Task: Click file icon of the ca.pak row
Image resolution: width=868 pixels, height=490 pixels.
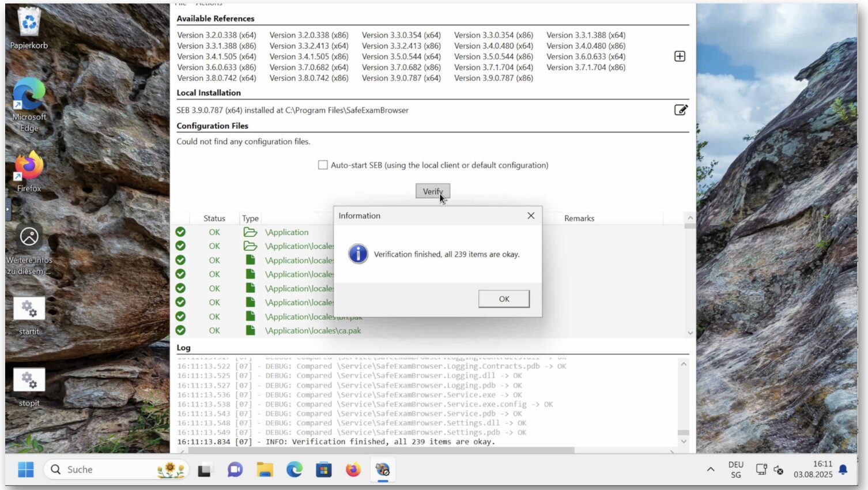Action: [x=250, y=330]
